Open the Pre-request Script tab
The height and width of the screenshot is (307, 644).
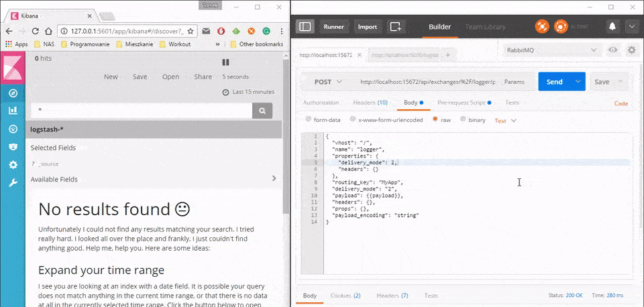(464, 103)
